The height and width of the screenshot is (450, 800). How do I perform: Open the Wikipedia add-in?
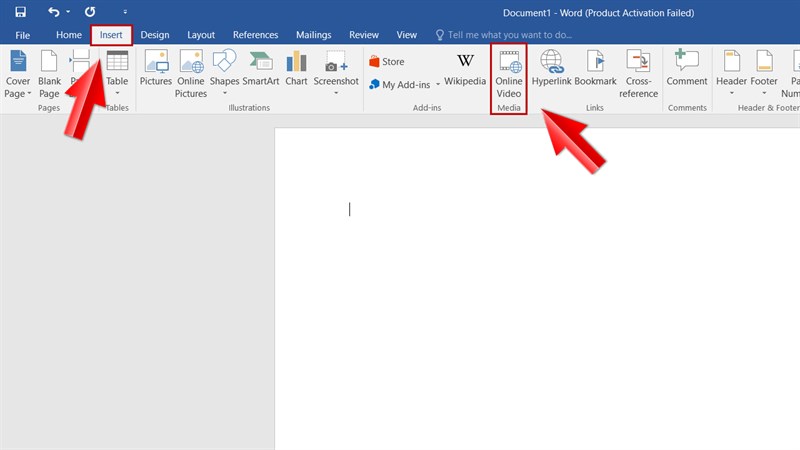coord(465,68)
